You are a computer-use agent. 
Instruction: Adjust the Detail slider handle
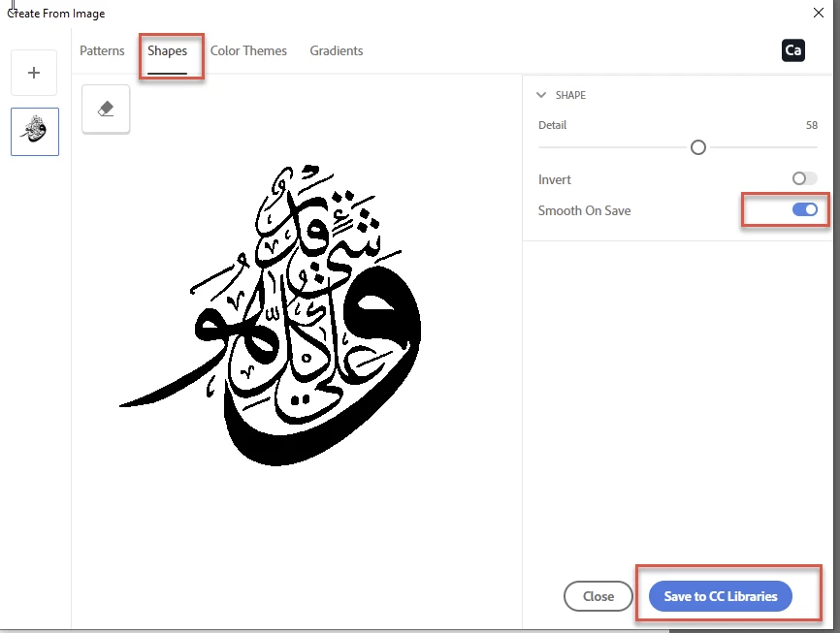[698, 147]
